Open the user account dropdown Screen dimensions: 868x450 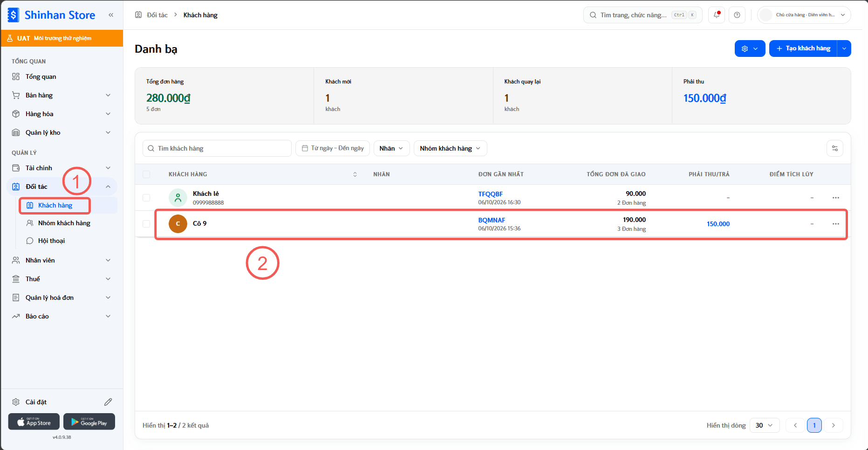pos(804,15)
